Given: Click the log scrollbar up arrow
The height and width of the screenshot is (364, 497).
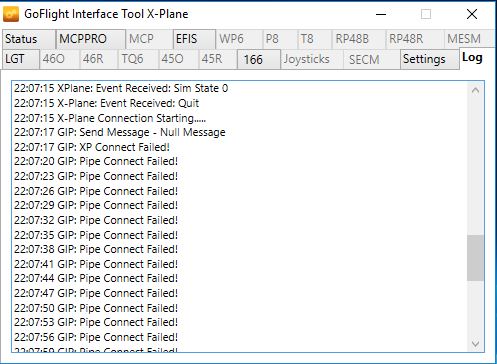Looking at the screenshot, I should coord(475,91).
